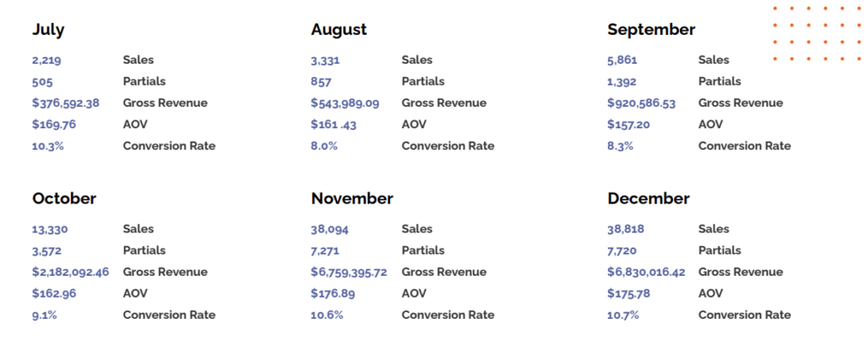Select November gross revenue $6,759,395.72
The width and height of the screenshot is (868, 347).
click(x=349, y=272)
